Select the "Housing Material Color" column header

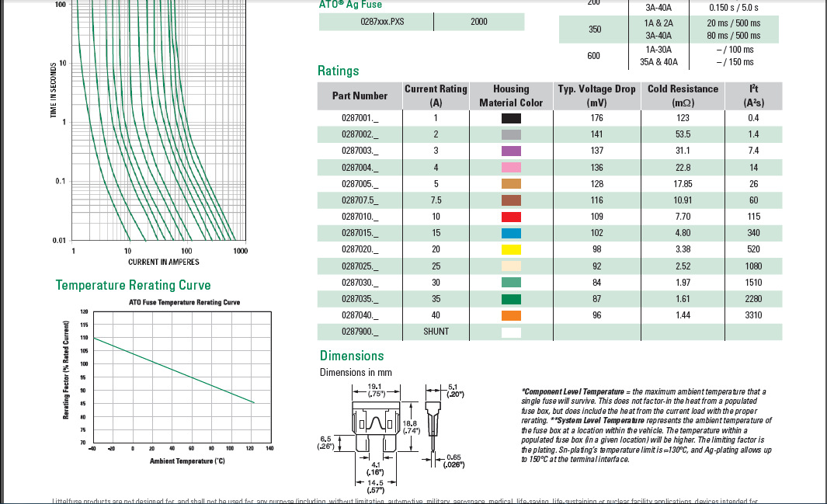[511, 96]
